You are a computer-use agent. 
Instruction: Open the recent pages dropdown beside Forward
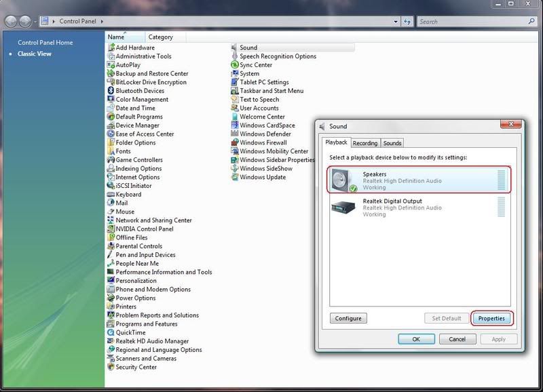pos(35,22)
